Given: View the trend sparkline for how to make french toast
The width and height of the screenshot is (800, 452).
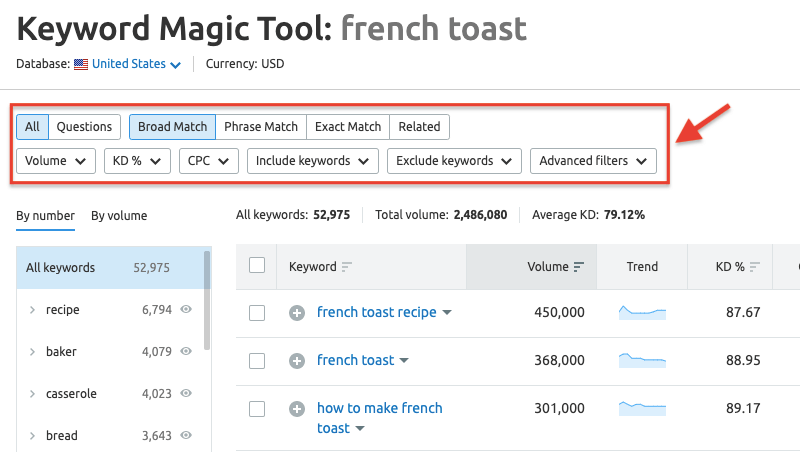Looking at the screenshot, I should tap(642, 408).
